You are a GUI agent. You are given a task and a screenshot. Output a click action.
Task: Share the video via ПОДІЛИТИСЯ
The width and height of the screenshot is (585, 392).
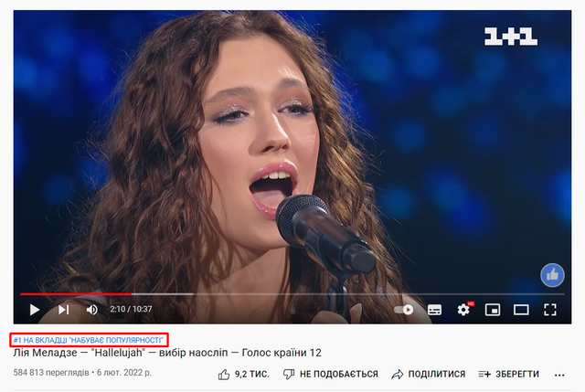coord(429,374)
